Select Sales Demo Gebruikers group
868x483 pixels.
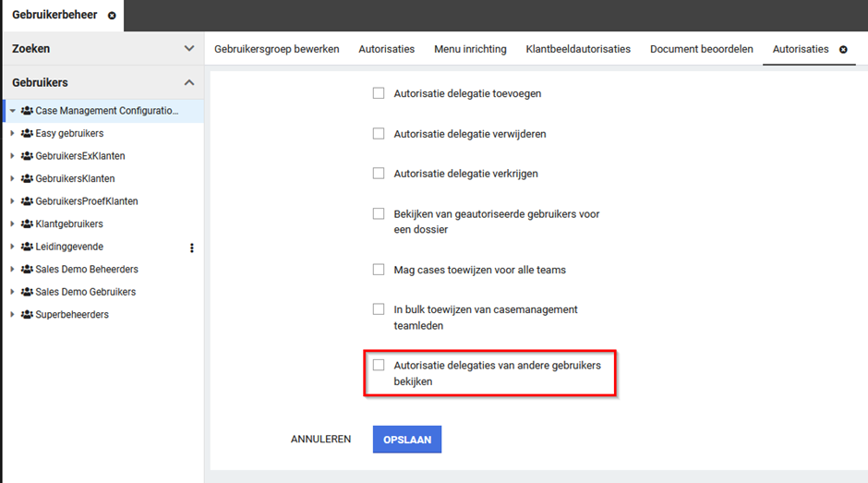tap(85, 292)
